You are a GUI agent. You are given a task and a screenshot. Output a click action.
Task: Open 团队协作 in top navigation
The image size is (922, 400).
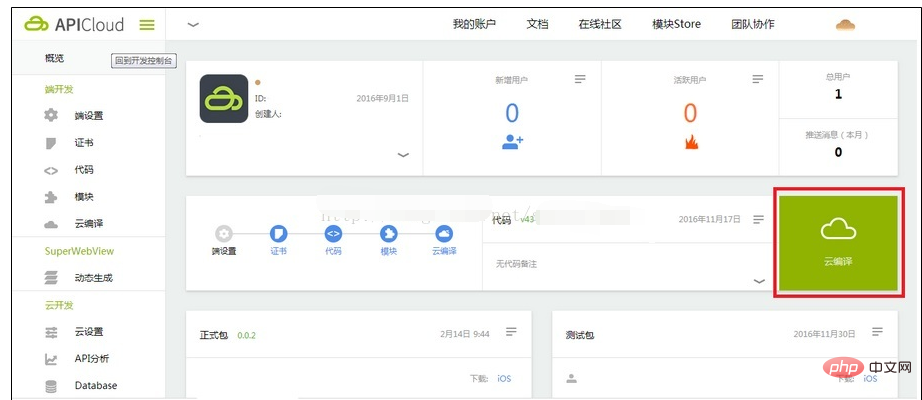point(753,24)
